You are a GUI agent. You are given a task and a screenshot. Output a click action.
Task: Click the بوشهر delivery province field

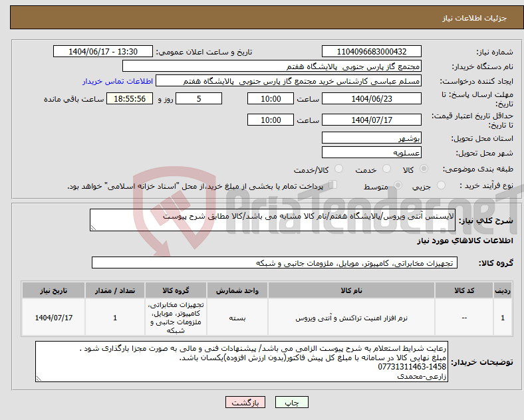point(372,138)
